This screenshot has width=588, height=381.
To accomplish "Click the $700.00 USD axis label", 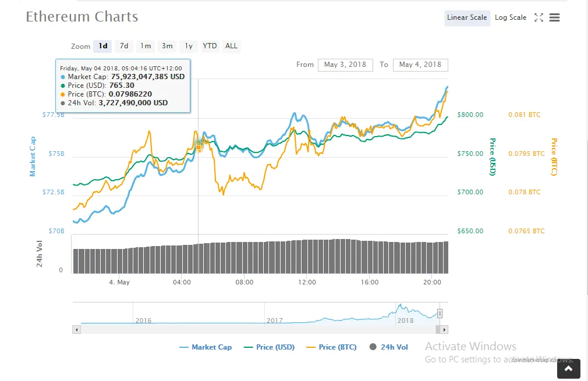I will tap(470, 192).
